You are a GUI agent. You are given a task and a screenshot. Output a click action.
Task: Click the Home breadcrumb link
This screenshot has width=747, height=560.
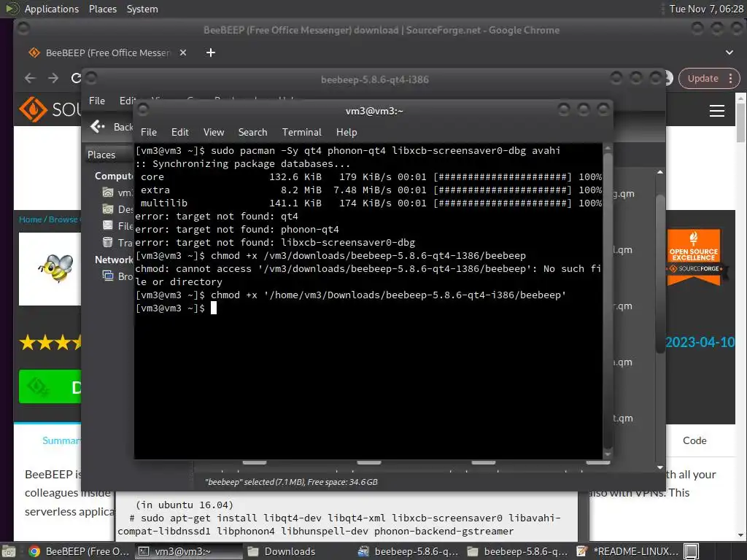[30, 219]
